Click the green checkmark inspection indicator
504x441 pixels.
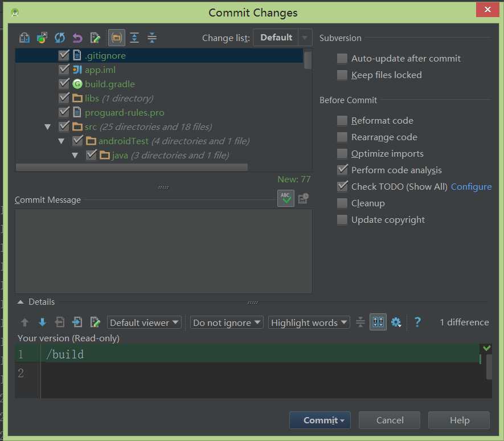[487, 348]
